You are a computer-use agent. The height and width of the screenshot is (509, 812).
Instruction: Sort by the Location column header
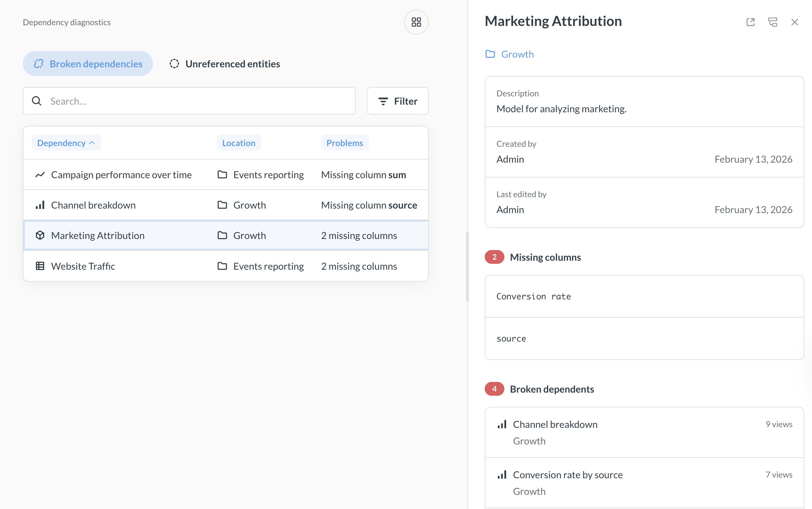tap(239, 143)
